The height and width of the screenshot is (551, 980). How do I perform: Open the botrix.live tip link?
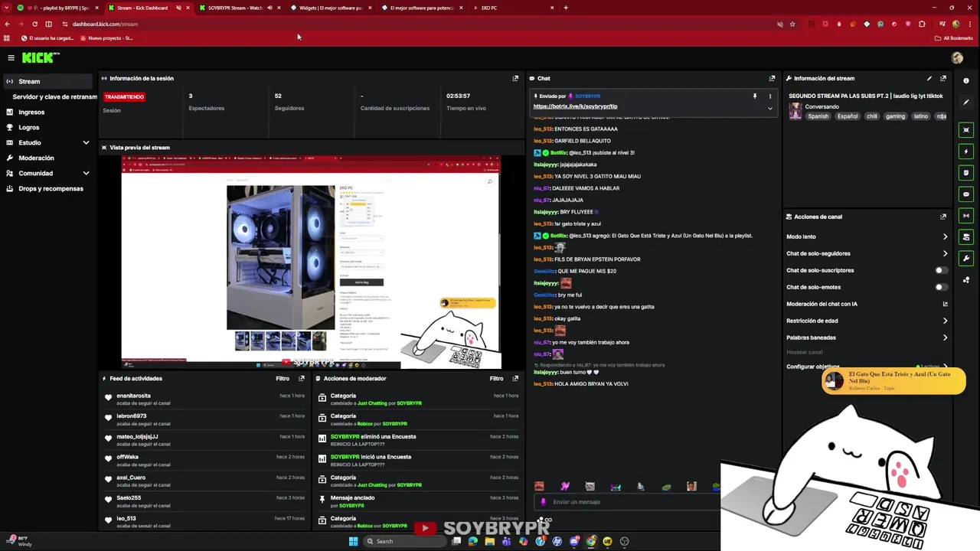click(x=575, y=106)
